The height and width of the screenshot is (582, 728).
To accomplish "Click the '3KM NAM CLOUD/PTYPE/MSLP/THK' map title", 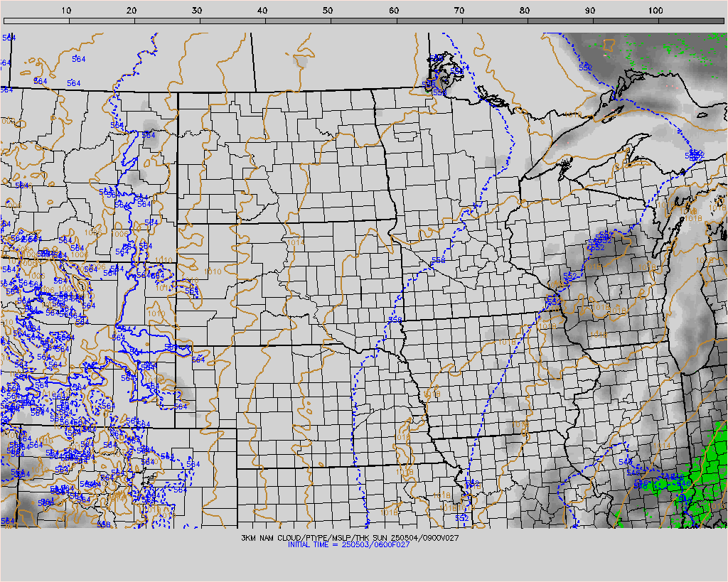I will click(x=306, y=538).
